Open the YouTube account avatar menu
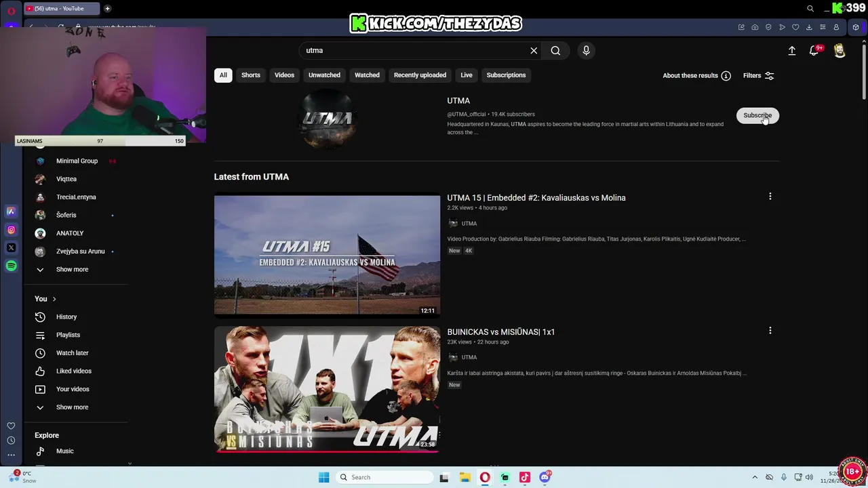The width and height of the screenshot is (868, 488). point(840,51)
